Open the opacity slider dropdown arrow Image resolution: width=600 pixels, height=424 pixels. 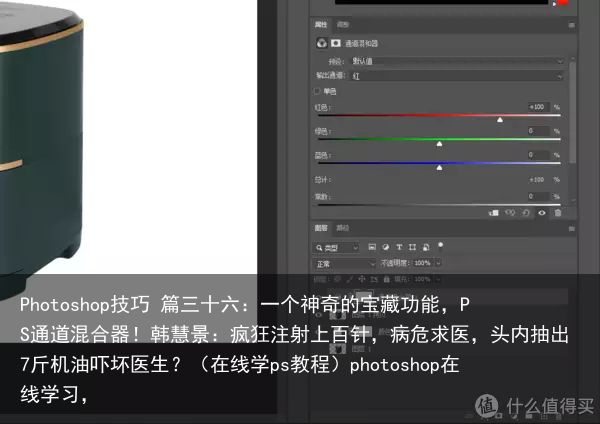coord(438,263)
